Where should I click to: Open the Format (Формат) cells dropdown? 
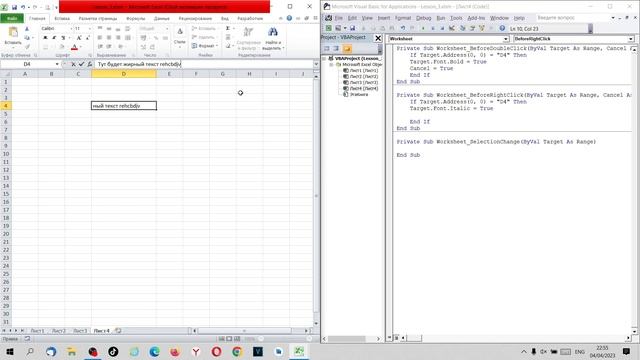tap(204, 46)
